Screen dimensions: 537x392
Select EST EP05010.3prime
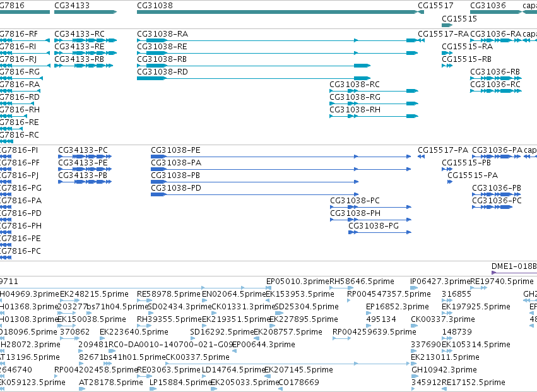point(269,288)
